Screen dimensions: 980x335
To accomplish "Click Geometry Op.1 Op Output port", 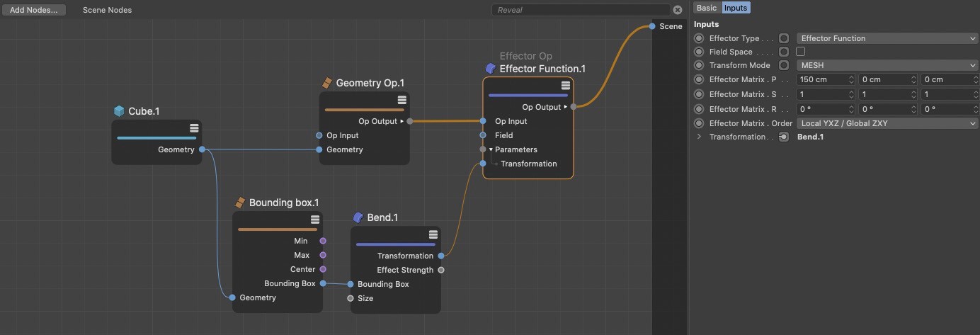I will point(410,121).
